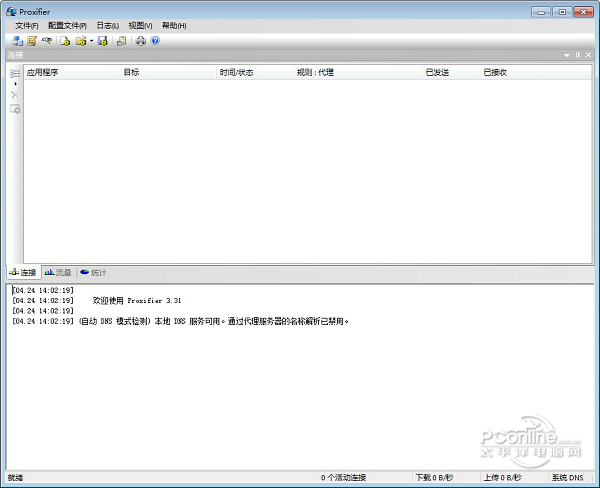Screen dimensions: 600x488
Task: Open the Proxy Servers settings icon
Action: (x=17, y=41)
